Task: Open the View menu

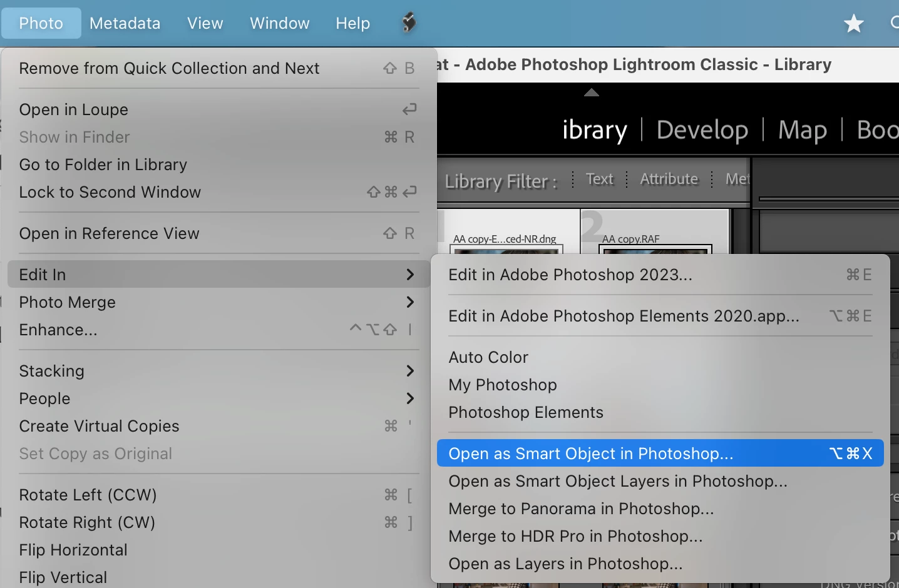Action: click(x=205, y=23)
